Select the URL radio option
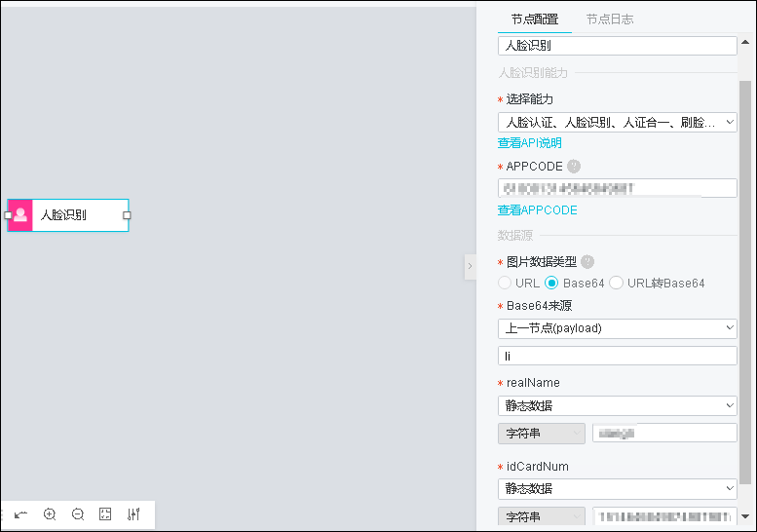This screenshot has height=532, width=757. coord(505,283)
